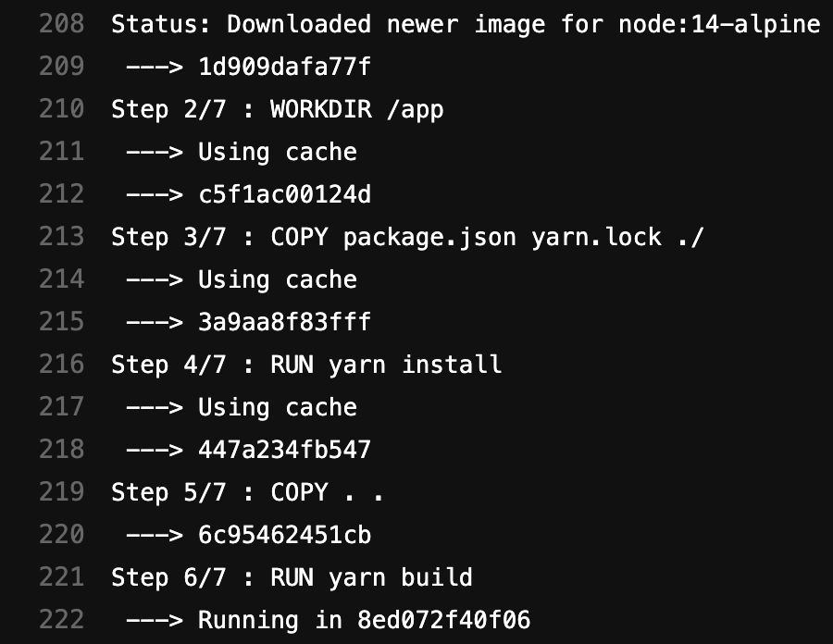Click the 'COPY package.json yarn.lock' step line
Image resolution: width=833 pixels, height=644 pixels.
pyautogui.click(x=407, y=237)
